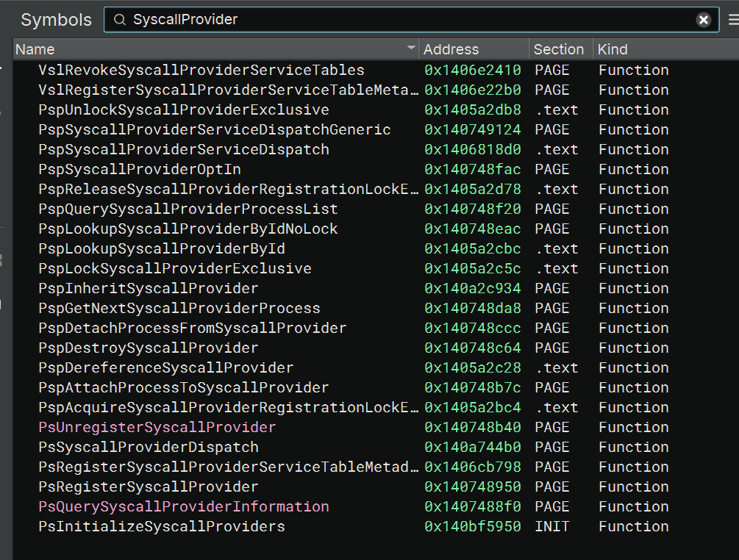Screen dimensions: 739x560
Task: Click address 0x1406e2410
Action: coord(473,70)
